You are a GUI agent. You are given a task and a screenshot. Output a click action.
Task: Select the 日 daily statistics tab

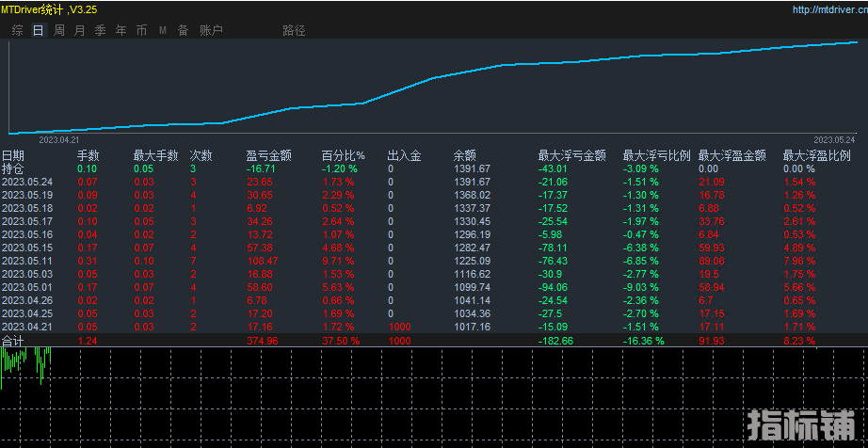(x=39, y=30)
